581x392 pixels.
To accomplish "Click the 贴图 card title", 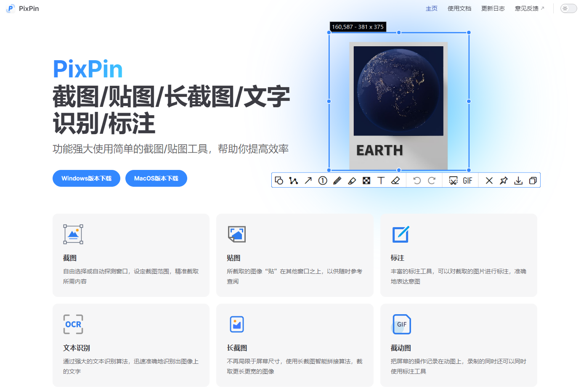I will point(233,258).
